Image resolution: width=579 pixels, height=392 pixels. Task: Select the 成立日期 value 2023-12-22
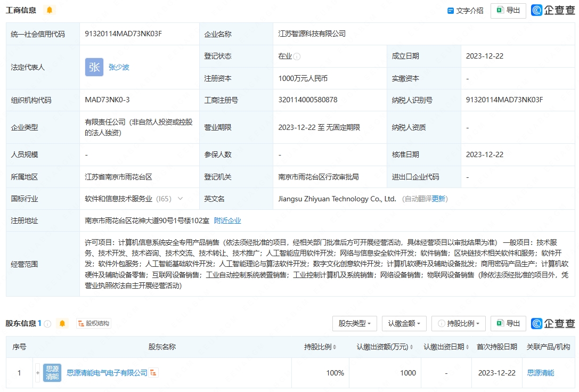click(x=485, y=56)
